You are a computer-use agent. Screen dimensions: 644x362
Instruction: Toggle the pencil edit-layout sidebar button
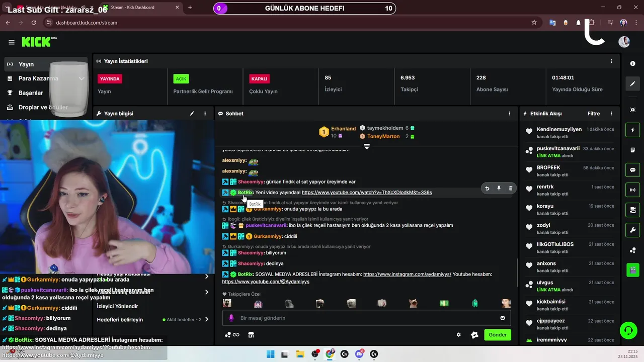pyautogui.click(x=632, y=83)
